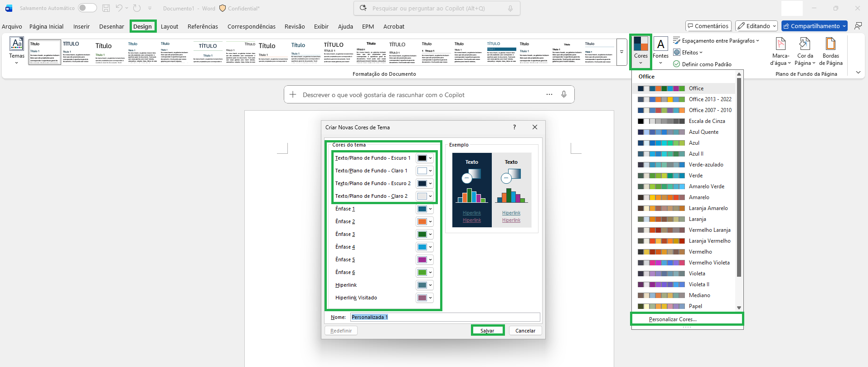868x367 pixels.
Task: Click the undo arrow icon
Action: tap(119, 8)
